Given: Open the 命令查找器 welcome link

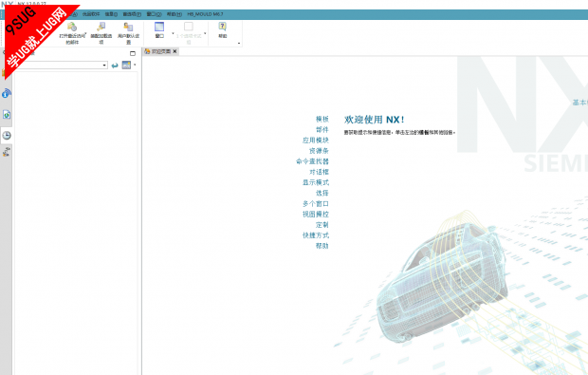Looking at the screenshot, I should (x=312, y=161).
